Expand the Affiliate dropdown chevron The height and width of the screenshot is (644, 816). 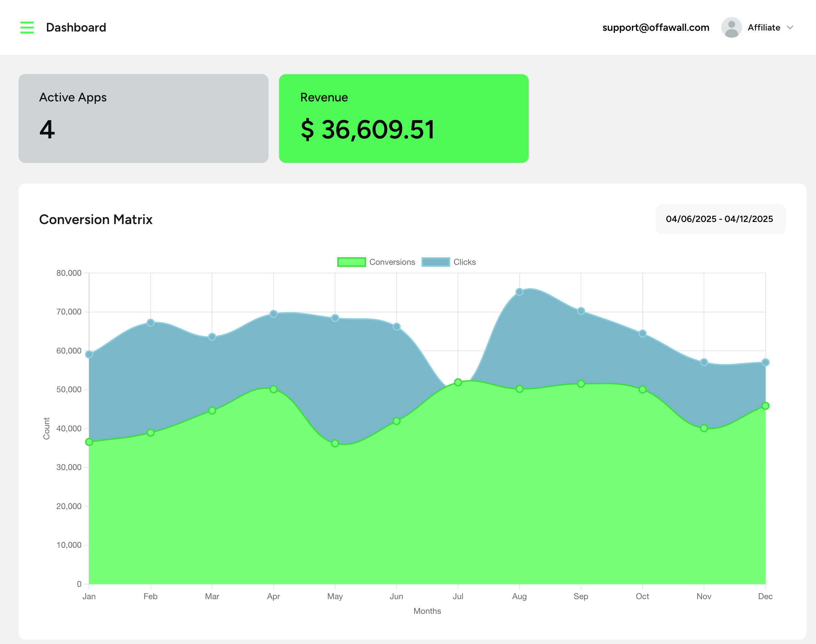[790, 27]
